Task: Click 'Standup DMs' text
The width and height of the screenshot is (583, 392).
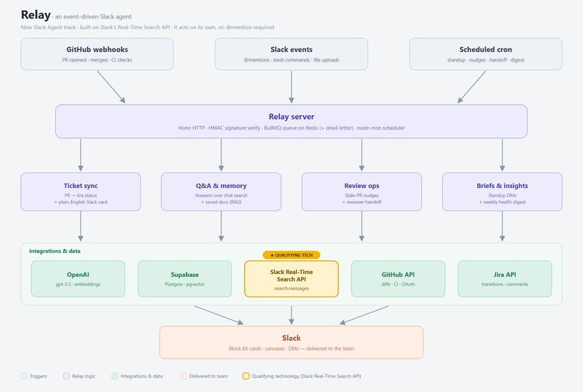Action: [x=502, y=195]
